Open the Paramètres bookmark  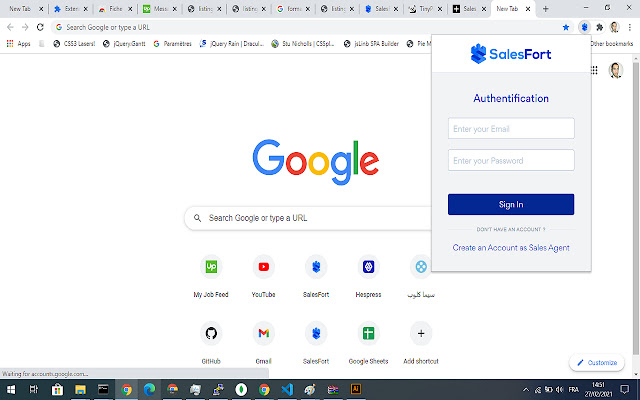coord(172,44)
